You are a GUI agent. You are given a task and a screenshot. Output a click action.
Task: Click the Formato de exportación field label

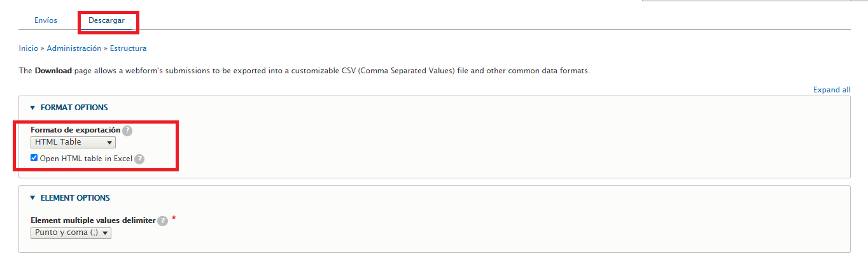(76, 130)
